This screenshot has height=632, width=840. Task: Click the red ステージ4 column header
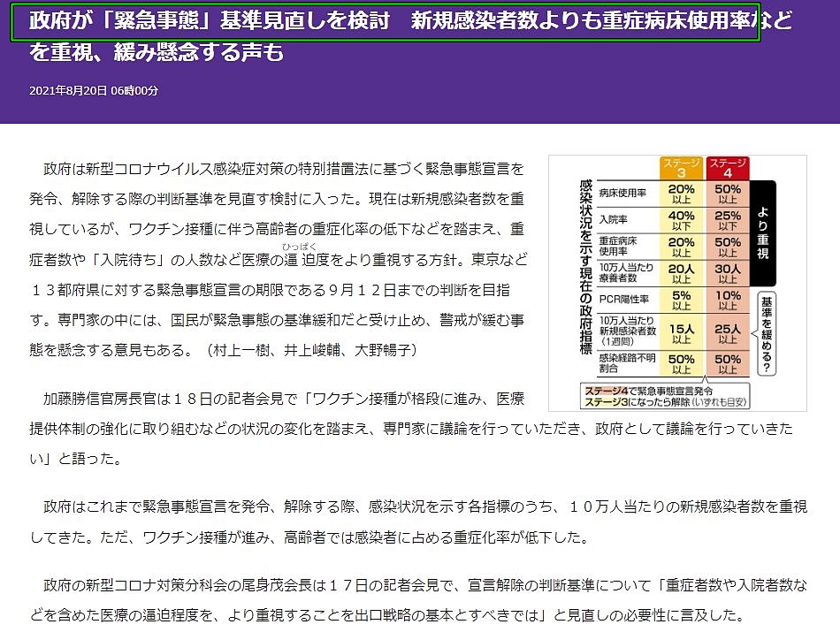point(728,168)
